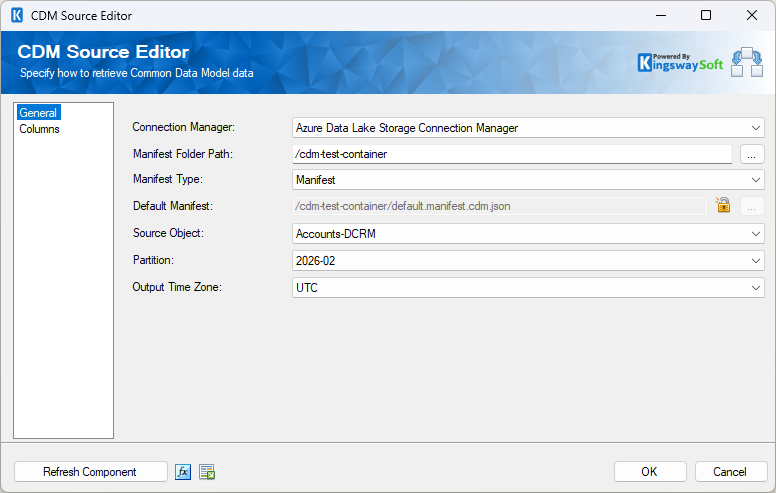Click the Manifest Type label
The image size is (776, 493).
tap(168, 179)
